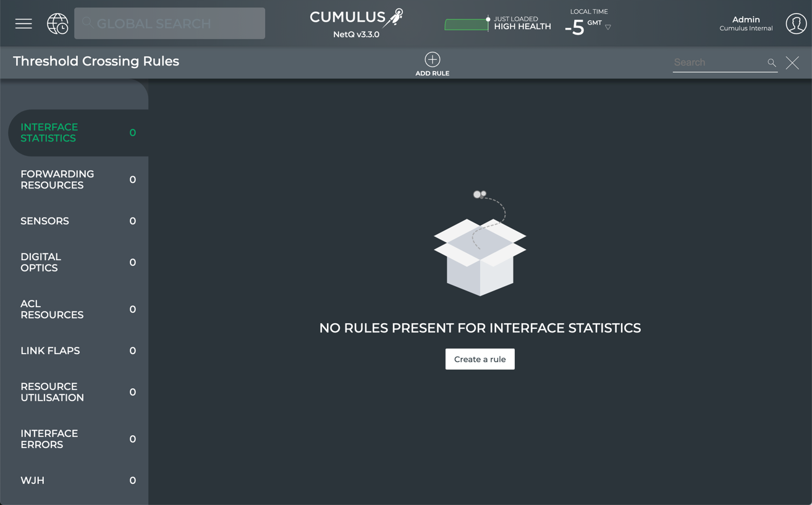
Task: Click the magnifier icon in rules search
Action: tap(771, 62)
